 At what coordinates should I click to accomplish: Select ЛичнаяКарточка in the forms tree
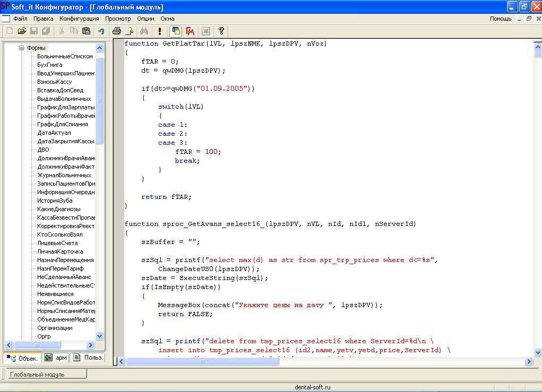point(60,251)
